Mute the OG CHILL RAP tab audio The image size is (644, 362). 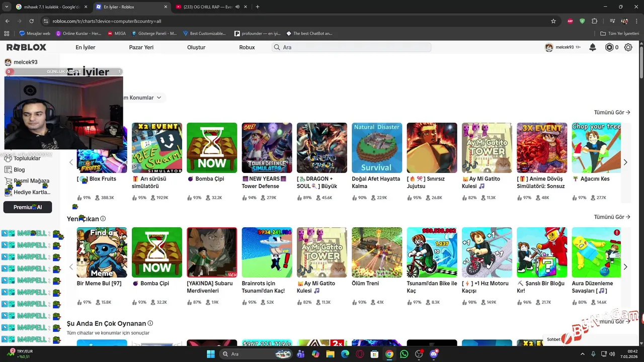(x=237, y=7)
